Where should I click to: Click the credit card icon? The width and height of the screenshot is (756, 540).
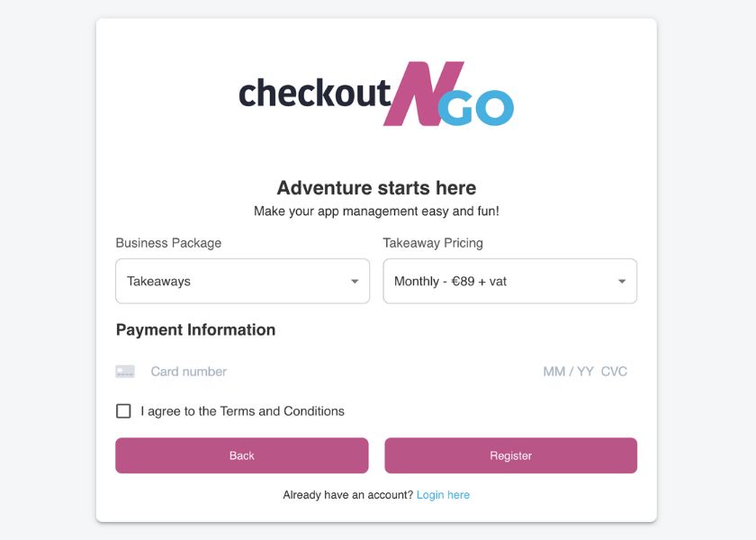pos(125,372)
